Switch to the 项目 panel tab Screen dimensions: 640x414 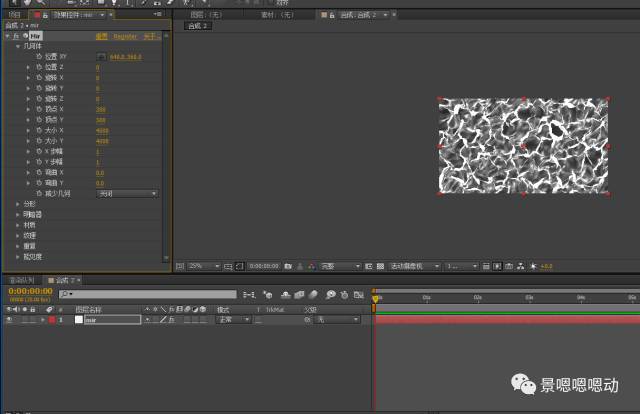(15, 15)
